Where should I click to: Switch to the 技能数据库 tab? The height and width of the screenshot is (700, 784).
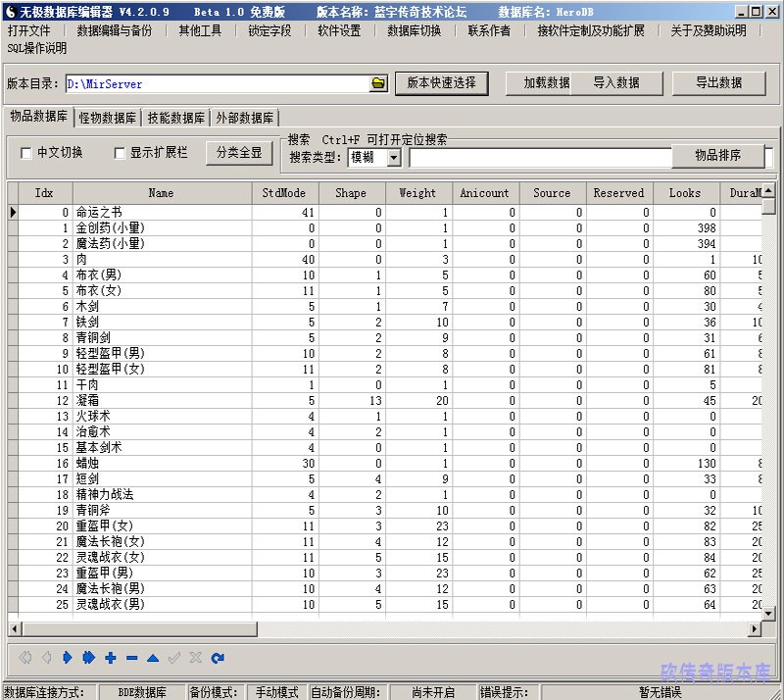[176, 118]
